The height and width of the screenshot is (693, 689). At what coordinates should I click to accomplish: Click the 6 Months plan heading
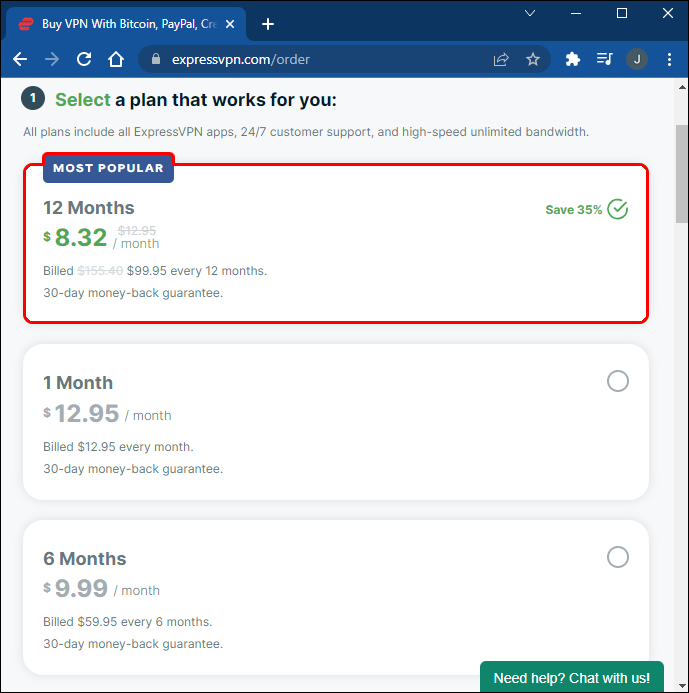tap(85, 559)
